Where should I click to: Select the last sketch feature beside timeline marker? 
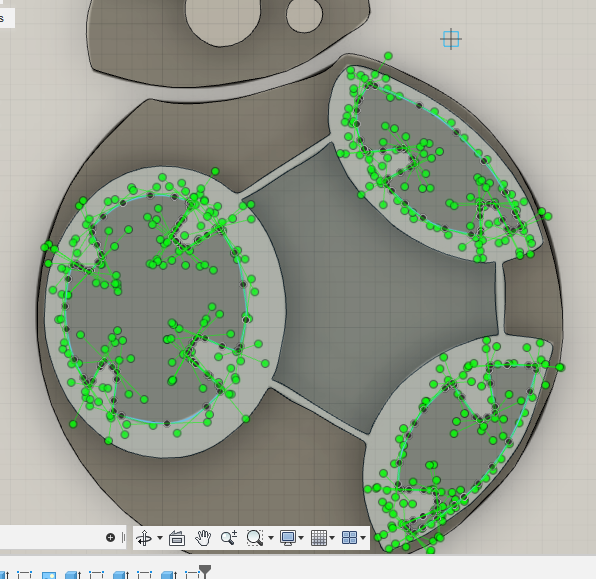tap(192, 575)
